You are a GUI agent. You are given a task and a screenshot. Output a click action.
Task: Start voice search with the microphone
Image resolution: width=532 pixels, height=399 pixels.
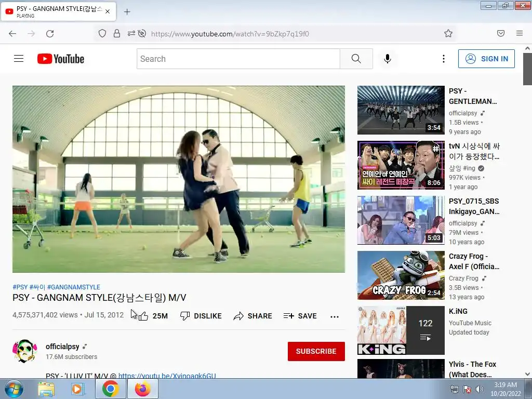[x=388, y=59]
